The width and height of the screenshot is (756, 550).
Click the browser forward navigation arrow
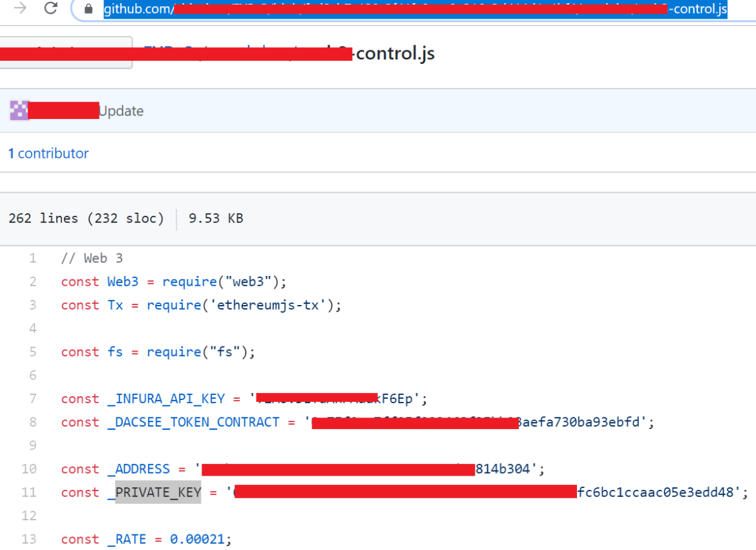(19, 9)
